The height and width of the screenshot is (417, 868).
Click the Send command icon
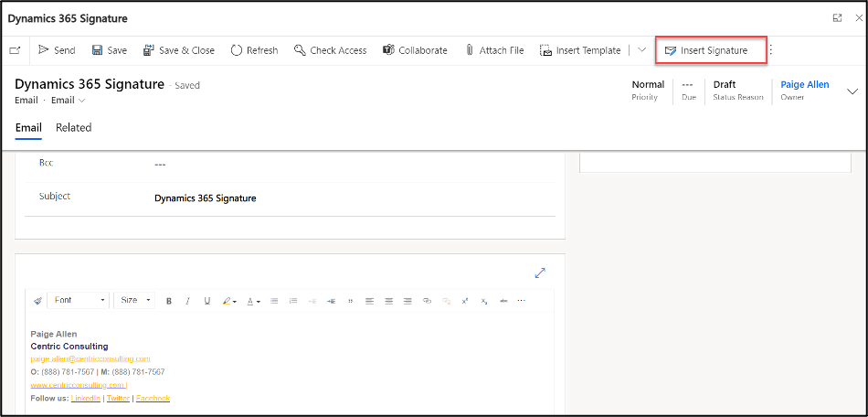44,50
